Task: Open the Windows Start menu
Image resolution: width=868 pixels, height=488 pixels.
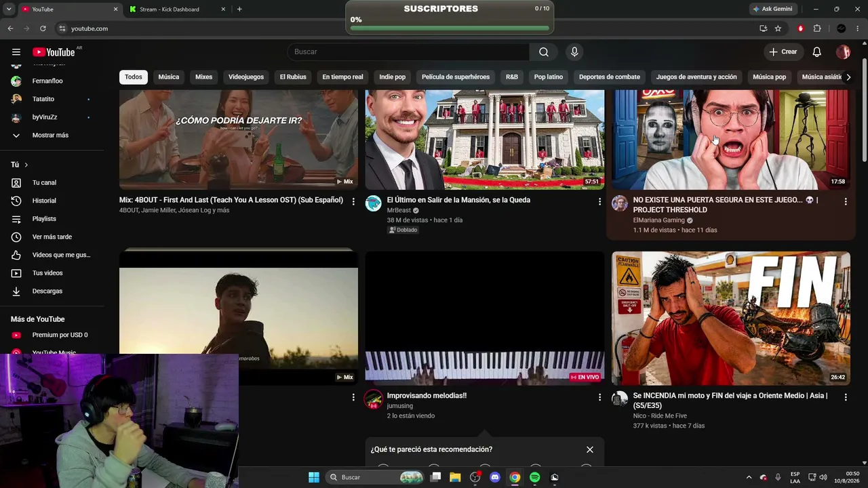Action: point(314,477)
